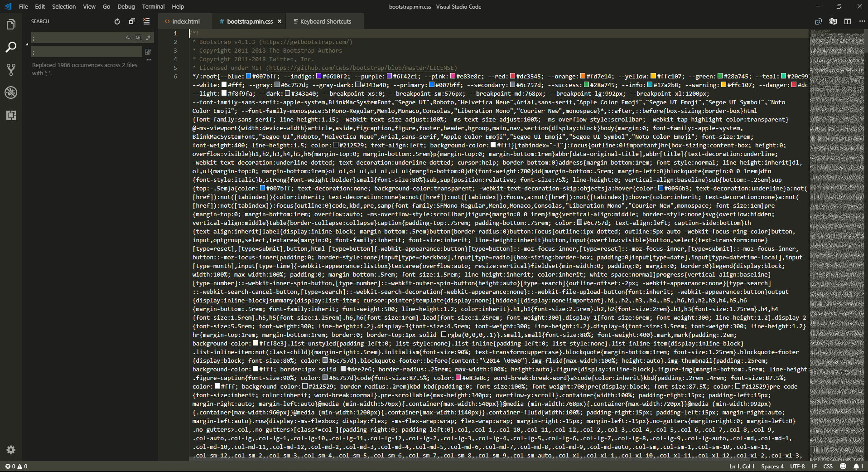Click the --indigo #6610f2 color swatch
868x472 pixels.
(x=319, y=76)
